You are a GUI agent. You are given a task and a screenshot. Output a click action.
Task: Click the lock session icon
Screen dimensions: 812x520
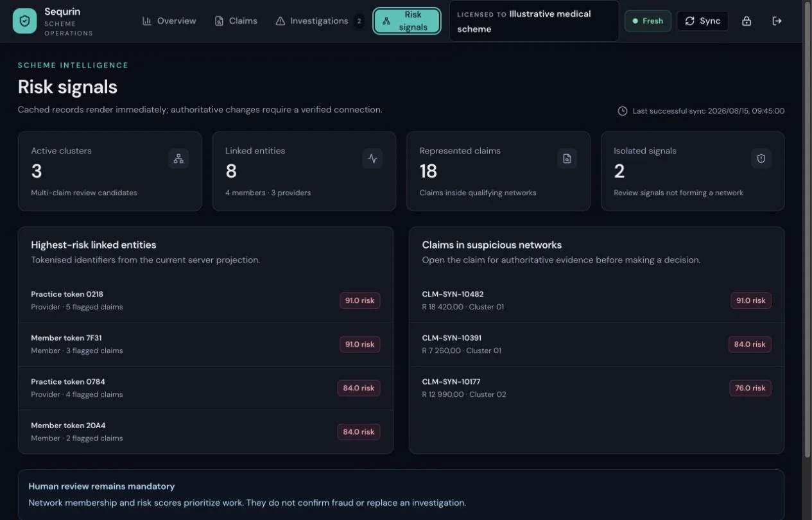click(x=747, y=21)
